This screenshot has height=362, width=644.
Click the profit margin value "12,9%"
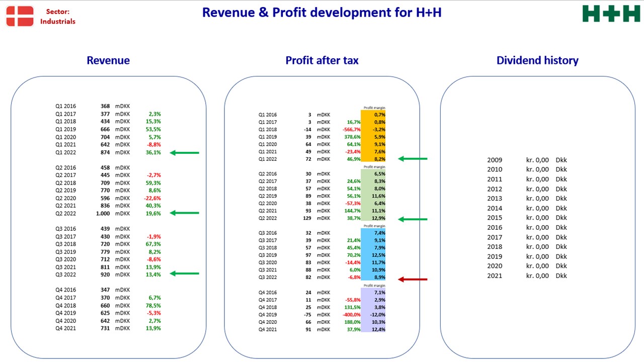378,219
